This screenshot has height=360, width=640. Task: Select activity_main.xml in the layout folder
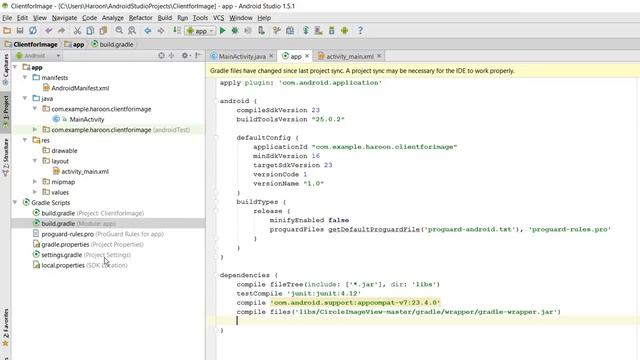[x=80, y=171]
